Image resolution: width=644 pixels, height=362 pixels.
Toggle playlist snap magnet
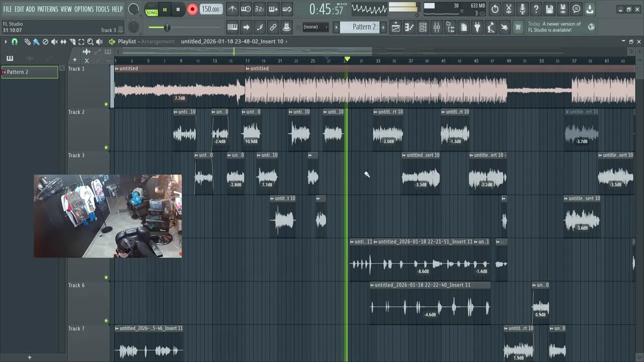click(15, 42)
